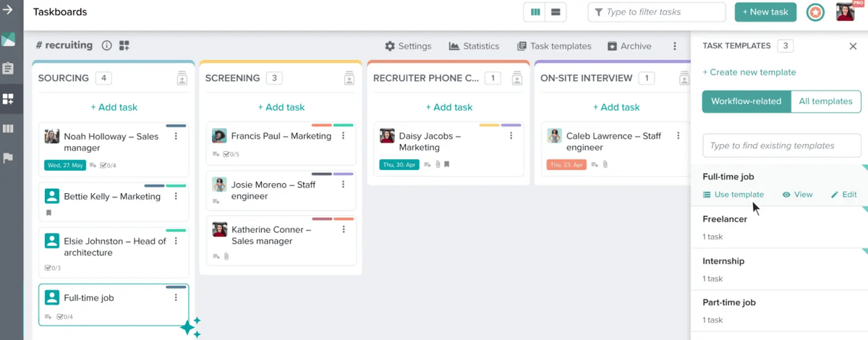Click the info icon next to recruiting
Viewport: 868px width, 340px height.
[106, 46]
